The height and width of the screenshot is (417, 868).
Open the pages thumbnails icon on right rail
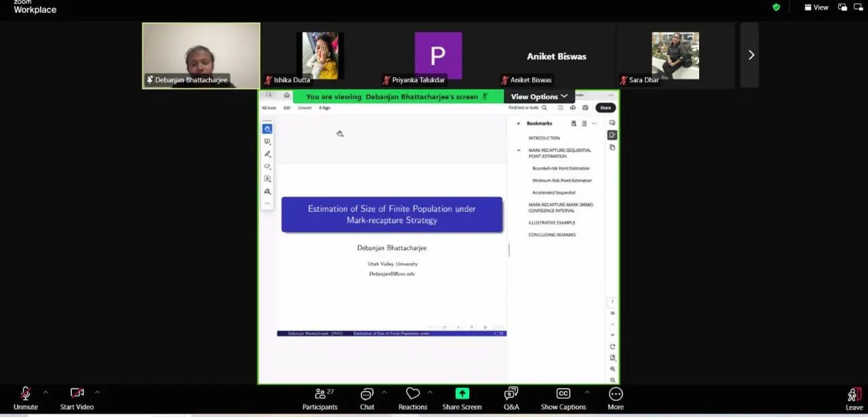tap(612, 147)
